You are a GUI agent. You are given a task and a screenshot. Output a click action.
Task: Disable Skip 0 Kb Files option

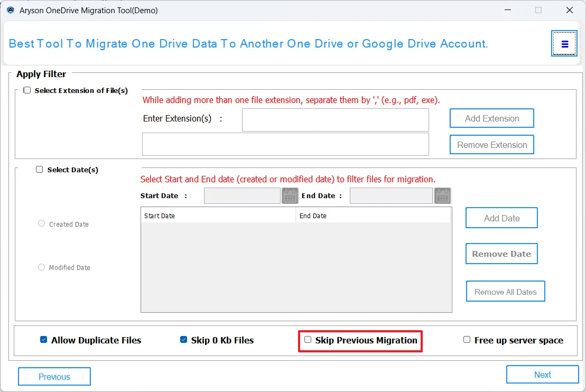184,340
